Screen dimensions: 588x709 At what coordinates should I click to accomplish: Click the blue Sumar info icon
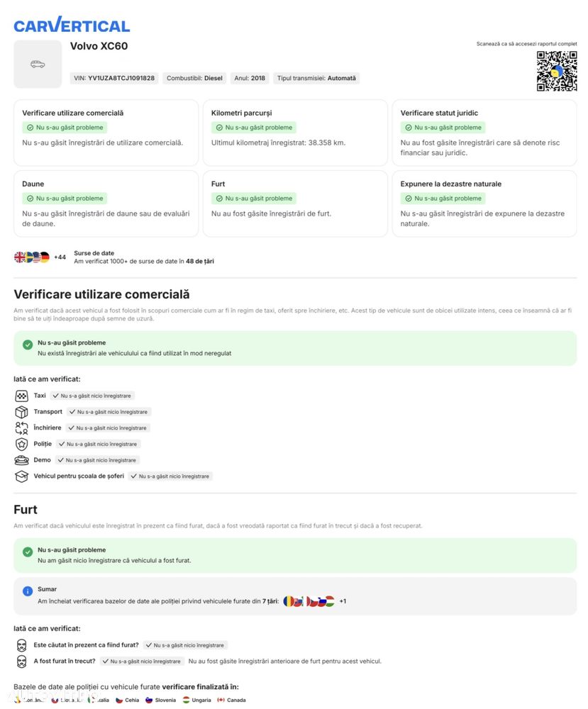tap(28, 591)
